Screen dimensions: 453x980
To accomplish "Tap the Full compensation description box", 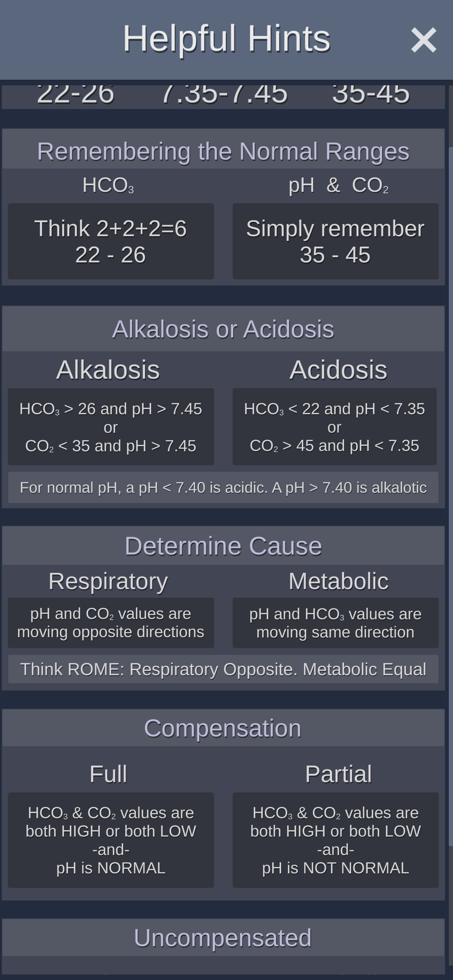I will click(111, 840).
